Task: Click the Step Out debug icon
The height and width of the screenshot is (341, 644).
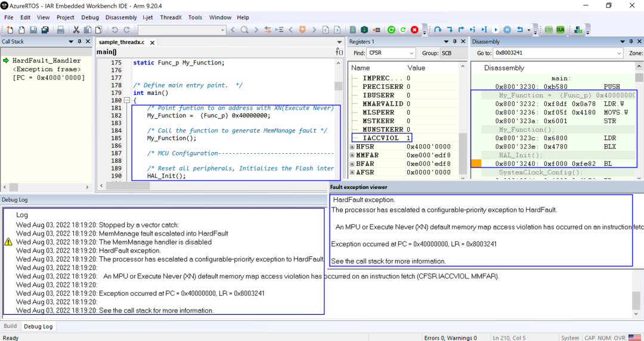Action: 461,30
